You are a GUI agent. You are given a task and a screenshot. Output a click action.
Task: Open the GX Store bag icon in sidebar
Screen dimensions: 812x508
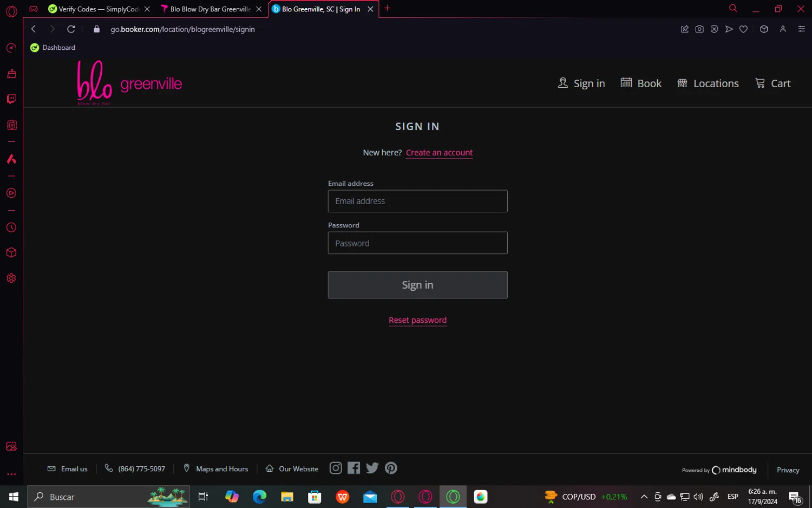tap(11, 74)
